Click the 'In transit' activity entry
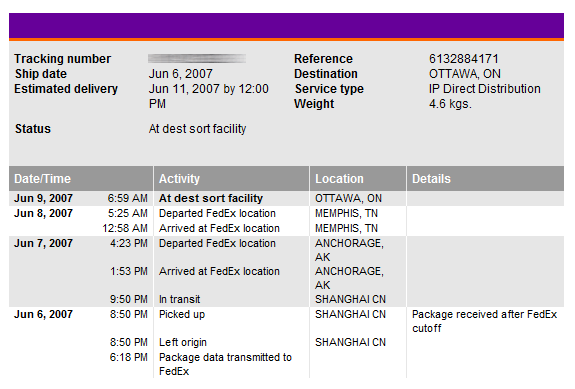 click(180, 299)
